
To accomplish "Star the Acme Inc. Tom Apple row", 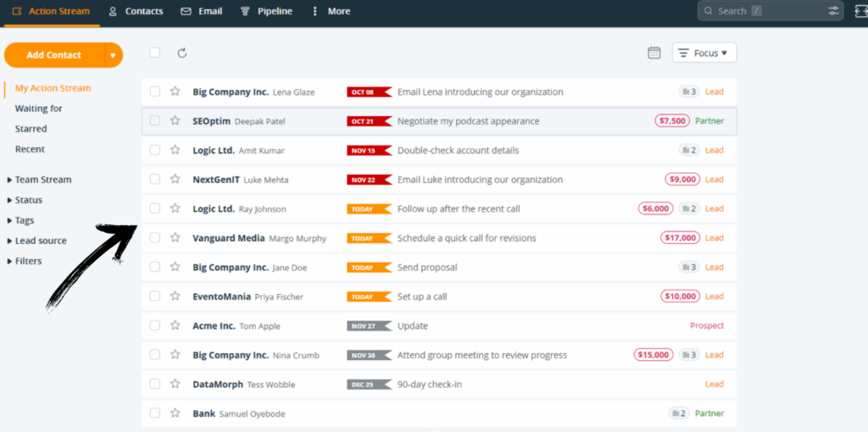I will (175, 325).
